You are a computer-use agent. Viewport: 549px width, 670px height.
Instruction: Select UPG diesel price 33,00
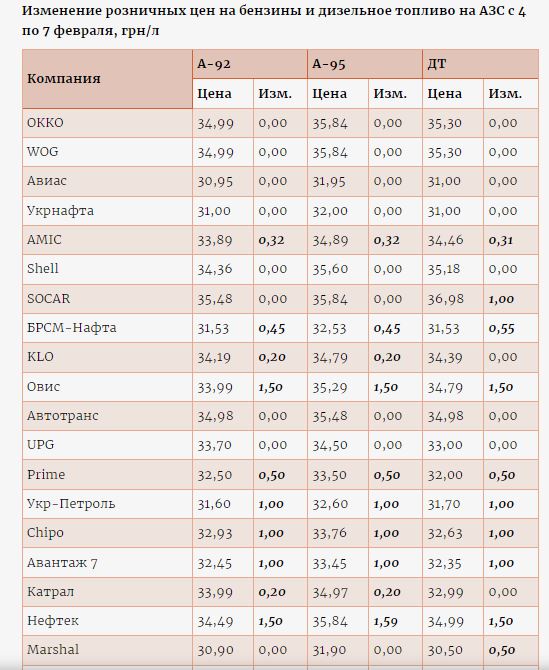[x=445, y=445]
